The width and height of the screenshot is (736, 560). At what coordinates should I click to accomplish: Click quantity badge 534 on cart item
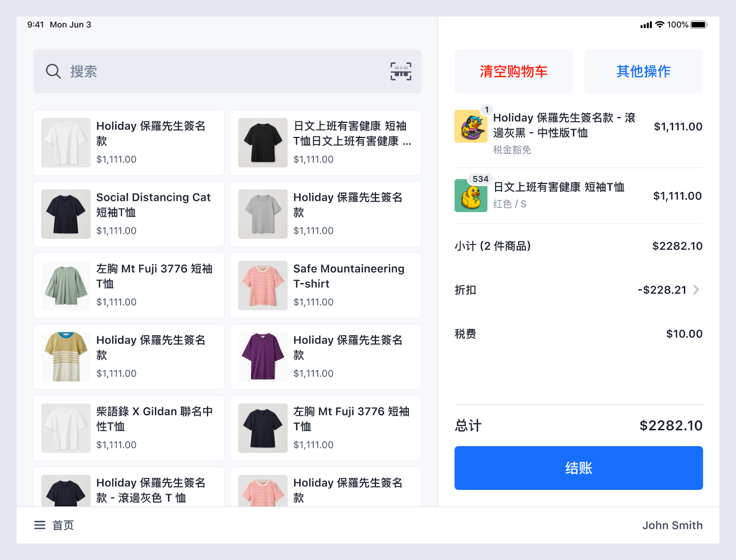[480, 179]
